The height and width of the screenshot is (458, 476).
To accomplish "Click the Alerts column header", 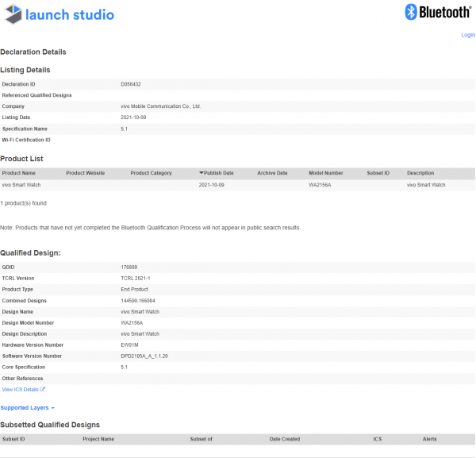I will 429,439.
